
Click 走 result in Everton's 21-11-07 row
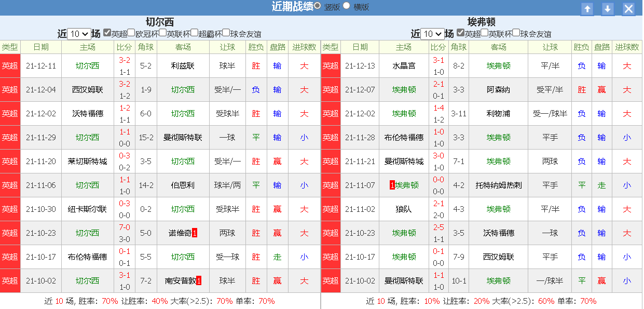(601, 185)
